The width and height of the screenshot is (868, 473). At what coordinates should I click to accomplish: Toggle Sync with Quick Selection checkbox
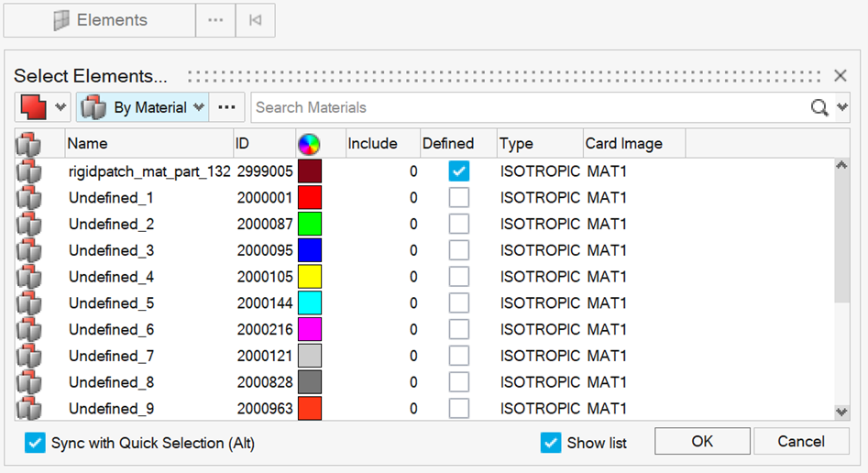pyautogui.click(x=35, y=444)
